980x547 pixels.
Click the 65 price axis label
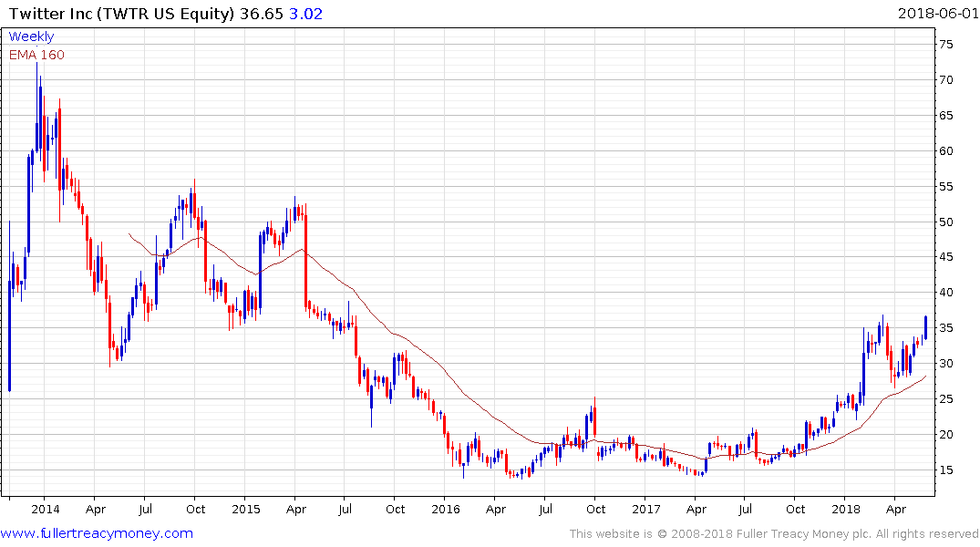pos(945,116)
